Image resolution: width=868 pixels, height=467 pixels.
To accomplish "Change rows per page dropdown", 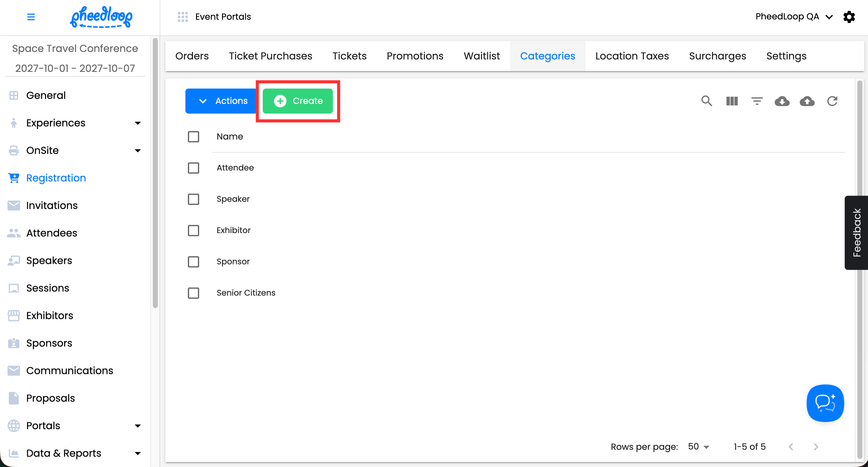I will [699, 446].
